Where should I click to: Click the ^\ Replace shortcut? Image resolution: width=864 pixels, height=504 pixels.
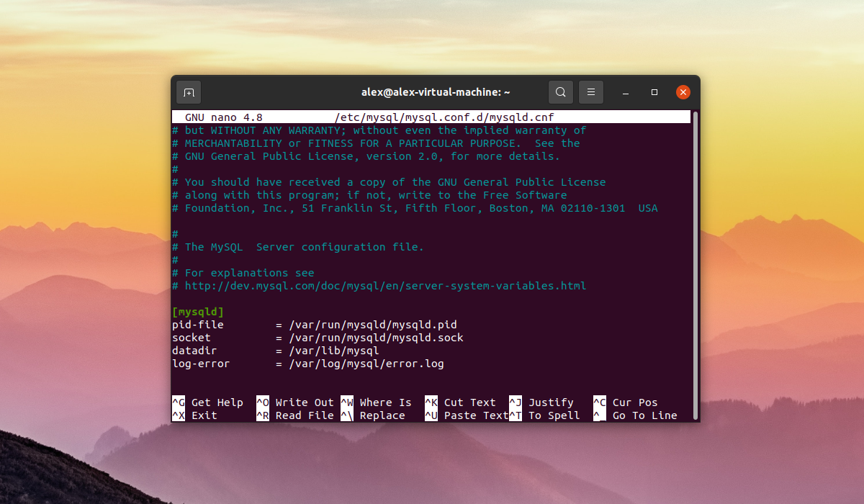373,415
